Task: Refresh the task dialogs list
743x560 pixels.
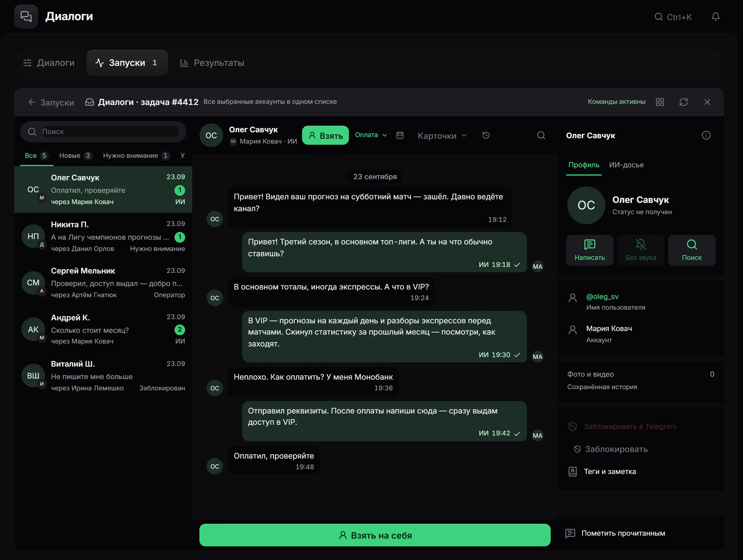Action: point(684,102)
